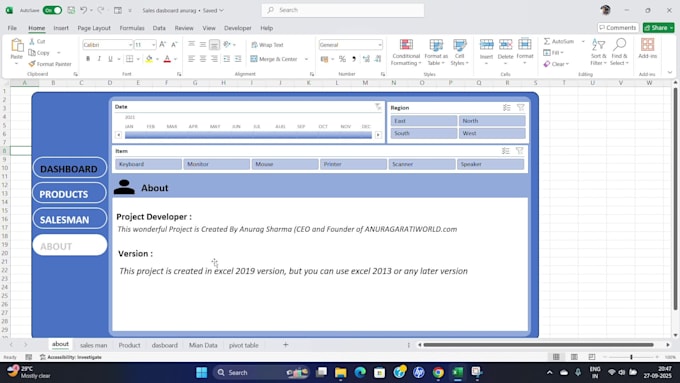Viewport: 680px width, 383px height.
Task: Open Find & Select menu
Action: point(619,52)
